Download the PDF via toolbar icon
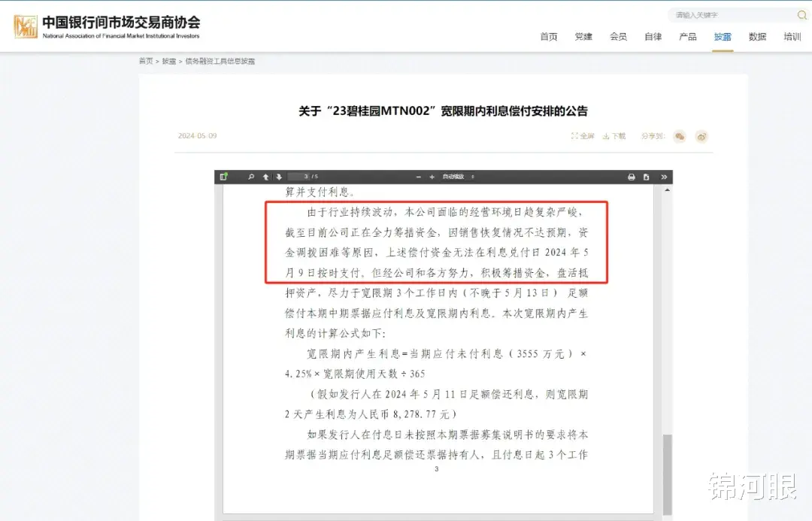This screenshot has width=812, height=521. point(647,177)
